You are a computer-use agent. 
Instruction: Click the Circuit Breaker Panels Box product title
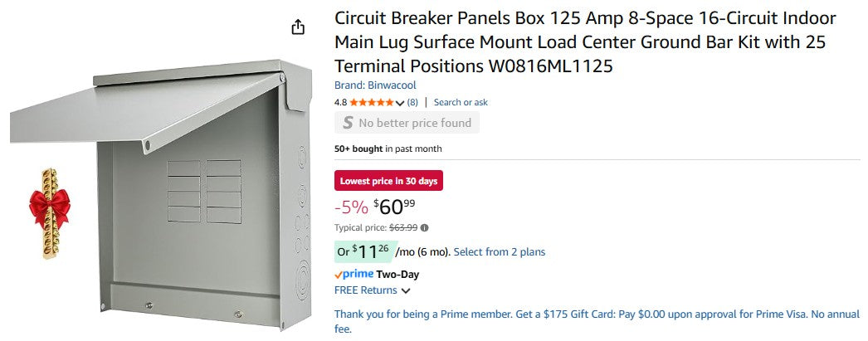[x=585, y=42]
